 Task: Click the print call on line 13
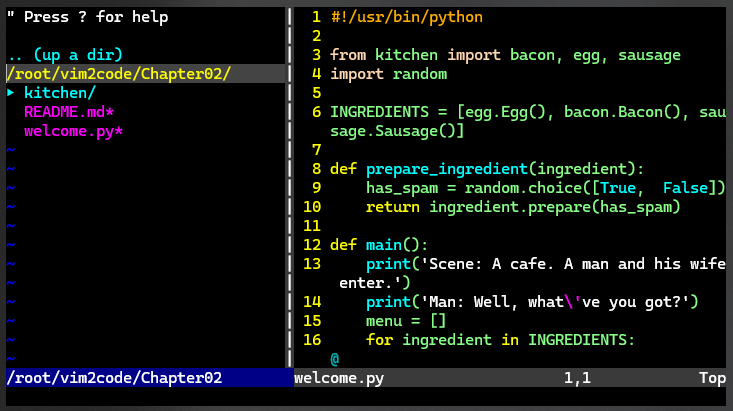click(388, 264)
